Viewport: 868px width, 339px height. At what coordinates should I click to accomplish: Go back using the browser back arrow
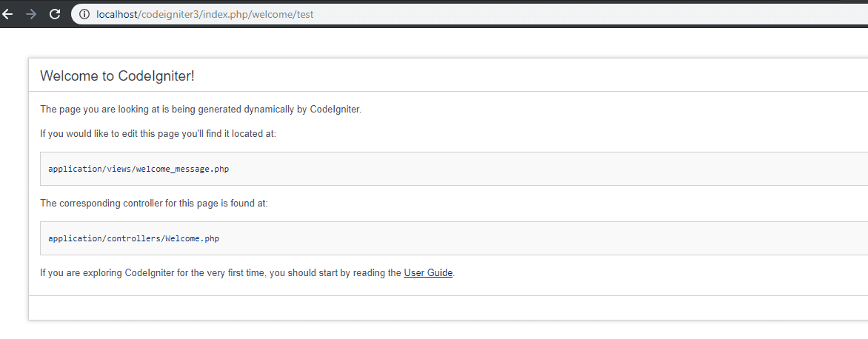(x=7, y=14)
